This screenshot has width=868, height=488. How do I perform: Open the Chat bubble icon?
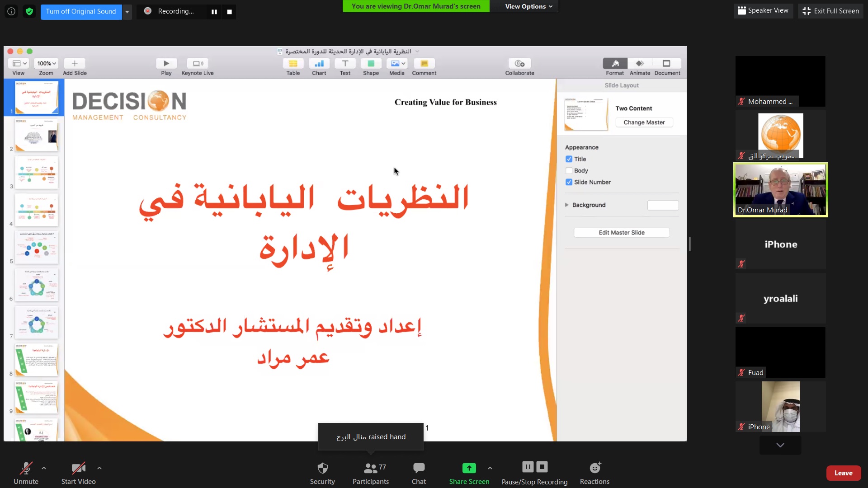(419, 468)
